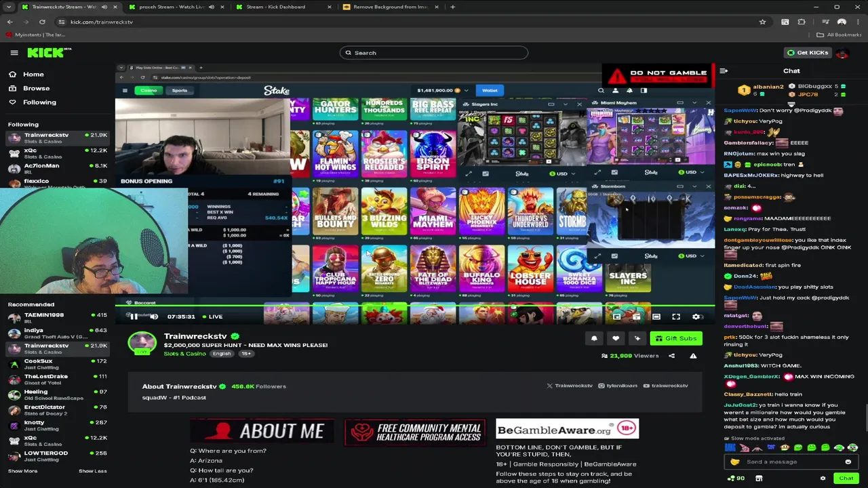Viewport: 868px width, 488px height.
Task: Share the stream via share icon
Action: coord(671,356)
